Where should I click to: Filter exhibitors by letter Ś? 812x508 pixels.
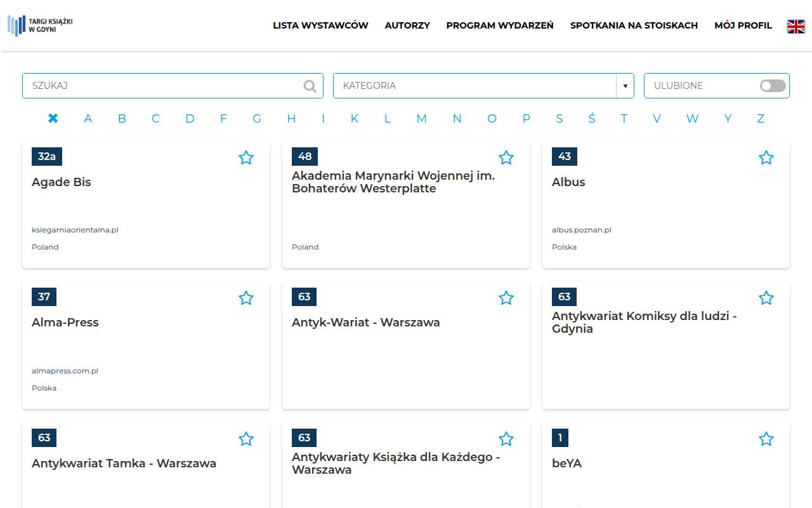[592, 117]
